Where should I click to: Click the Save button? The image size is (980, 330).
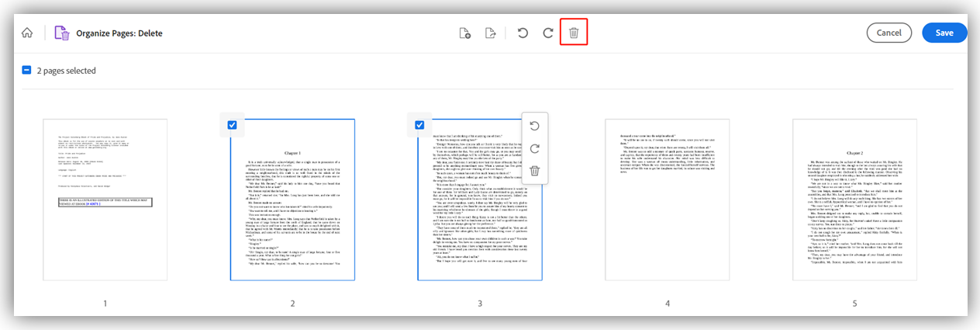944,33
